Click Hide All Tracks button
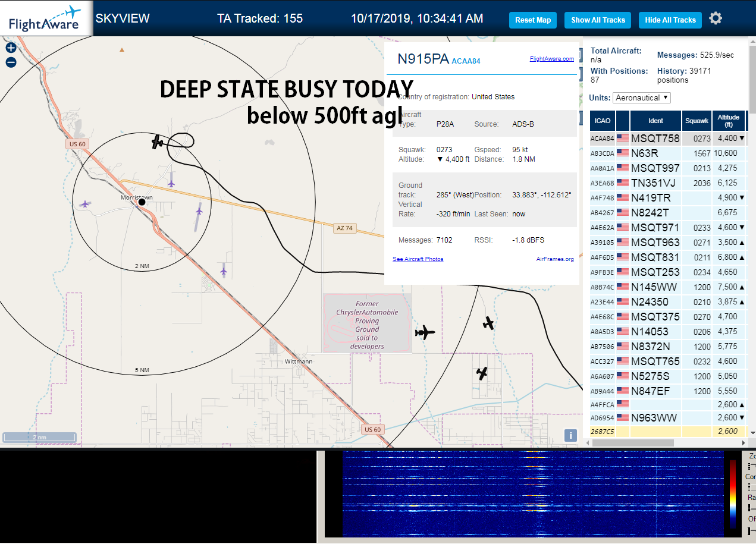Screen dimensions: 756x544 [x=670, y=20]
